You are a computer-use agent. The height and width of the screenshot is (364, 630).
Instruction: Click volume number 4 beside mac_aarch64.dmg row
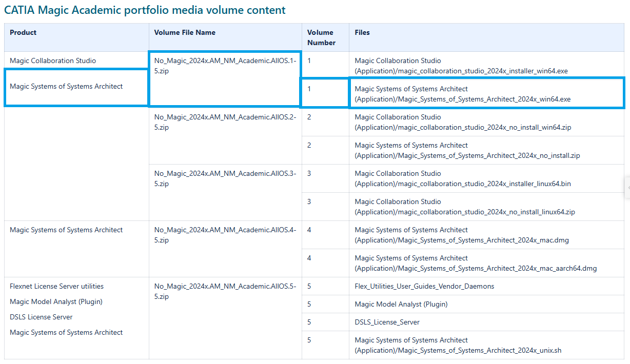(309, 258)
